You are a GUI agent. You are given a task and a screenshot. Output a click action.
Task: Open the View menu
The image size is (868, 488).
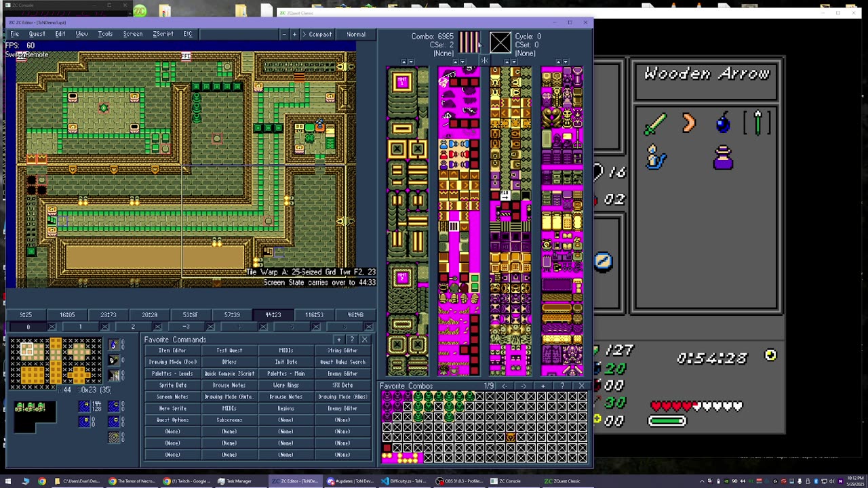[81, 34]
